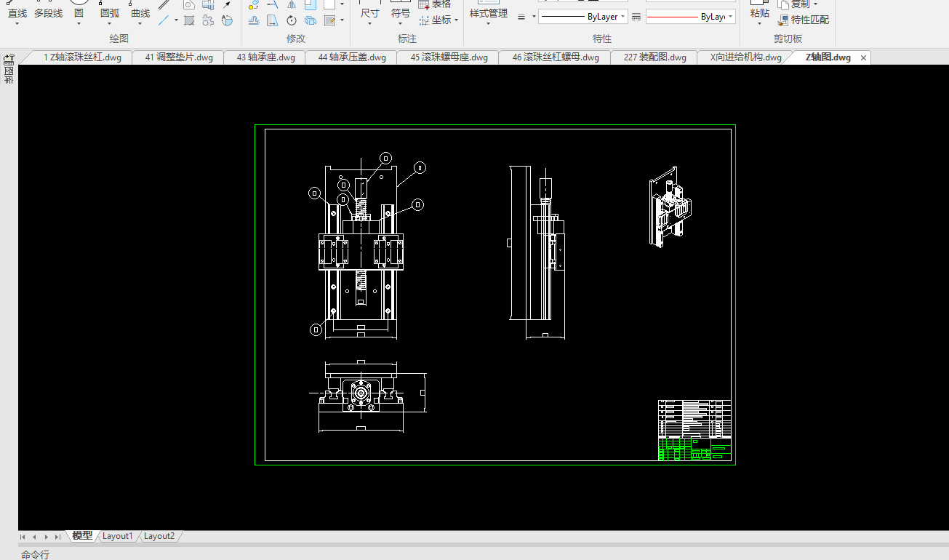Click the first-layout navigation arrow
949x560 pixels.
(x=23, y=537)
